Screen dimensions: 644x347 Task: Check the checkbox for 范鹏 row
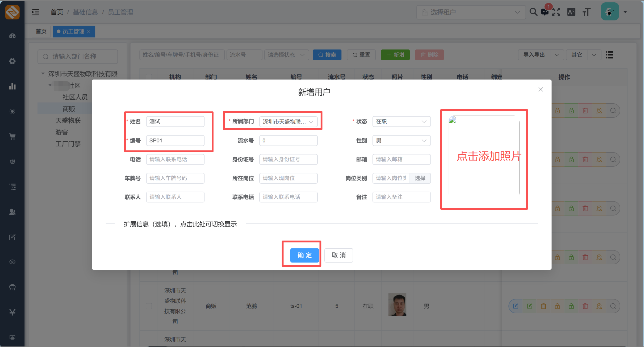point(149,306)
